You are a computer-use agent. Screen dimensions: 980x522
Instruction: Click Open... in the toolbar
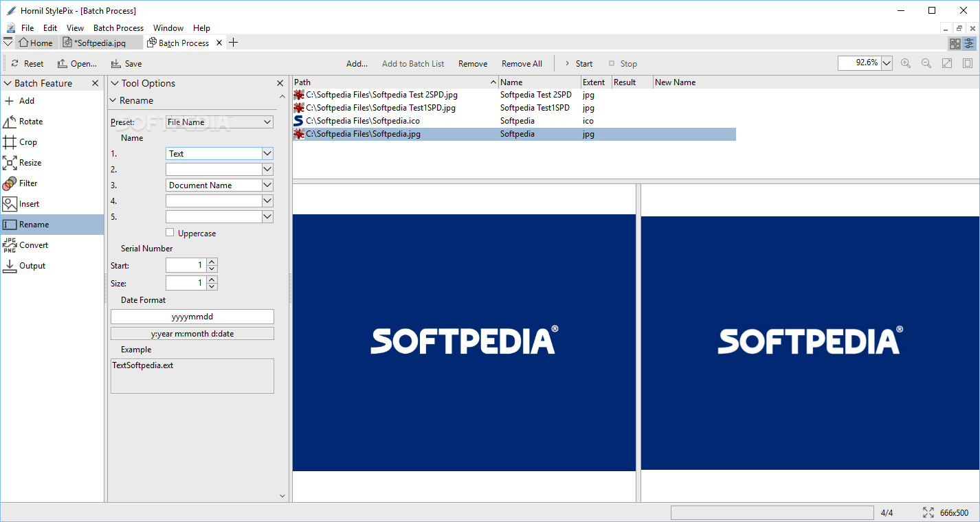point(77,63)
